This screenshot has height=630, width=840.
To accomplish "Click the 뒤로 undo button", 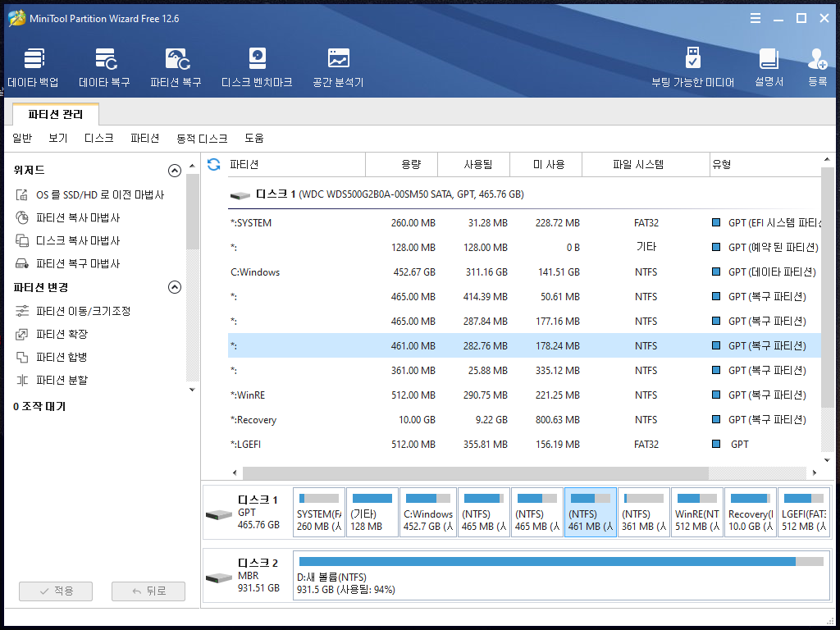I will [x=148, y=591].
